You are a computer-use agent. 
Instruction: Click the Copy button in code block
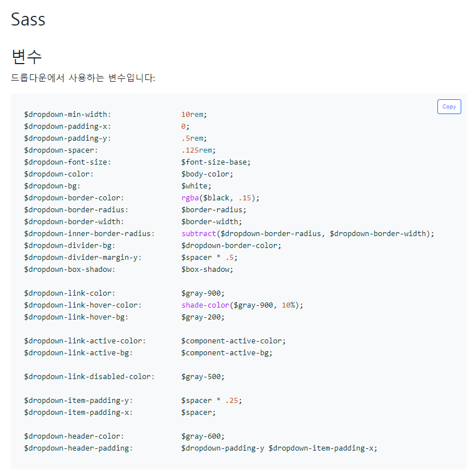pos(449,107)
